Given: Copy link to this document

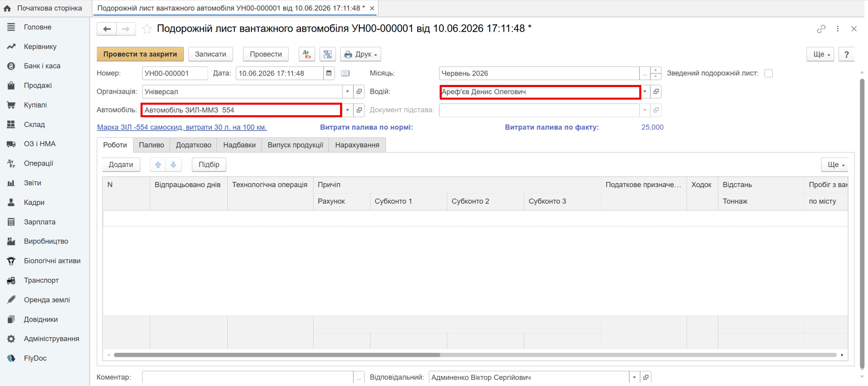Looking at the screenshot, I should click(821, 29).
